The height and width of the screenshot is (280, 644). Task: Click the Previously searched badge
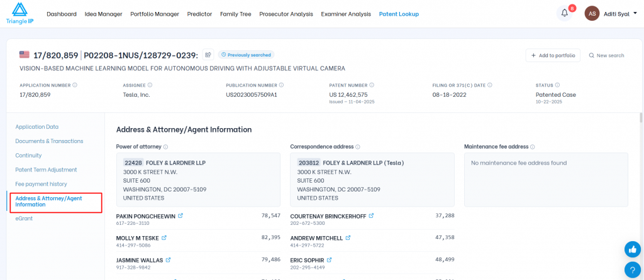[246, 55]
